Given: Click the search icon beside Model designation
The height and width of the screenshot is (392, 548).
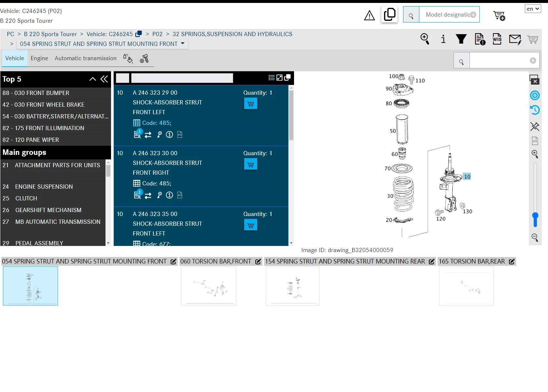Looking at the screenshot, I should (x=411, y=15).
